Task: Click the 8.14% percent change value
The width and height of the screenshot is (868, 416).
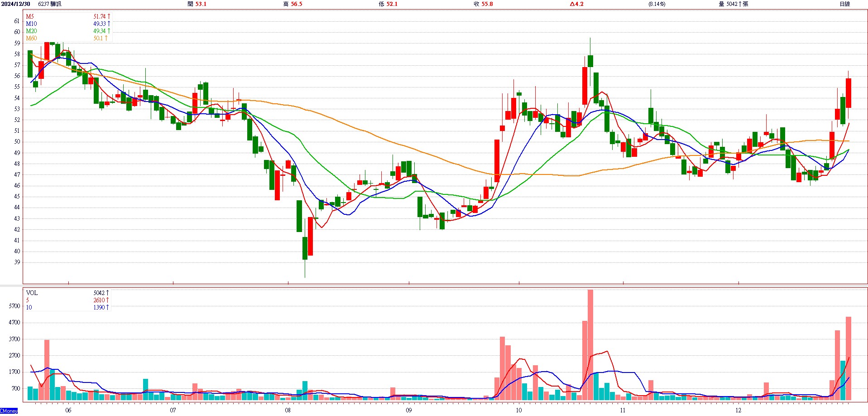Action: point(657,4)
